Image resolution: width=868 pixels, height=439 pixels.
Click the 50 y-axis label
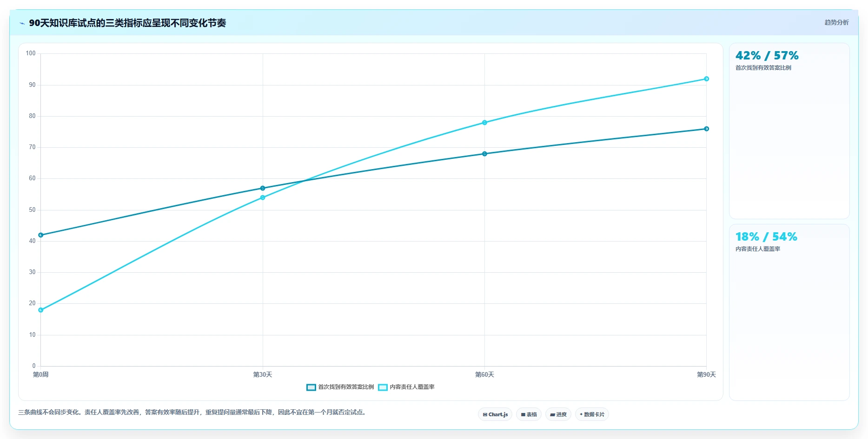pyautogui.click(x=32, y=210)
